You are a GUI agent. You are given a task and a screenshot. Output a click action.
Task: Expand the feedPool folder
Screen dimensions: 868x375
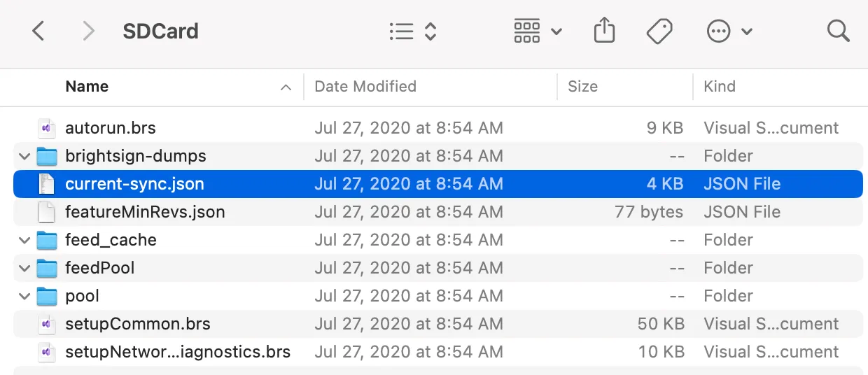(24, 268)
